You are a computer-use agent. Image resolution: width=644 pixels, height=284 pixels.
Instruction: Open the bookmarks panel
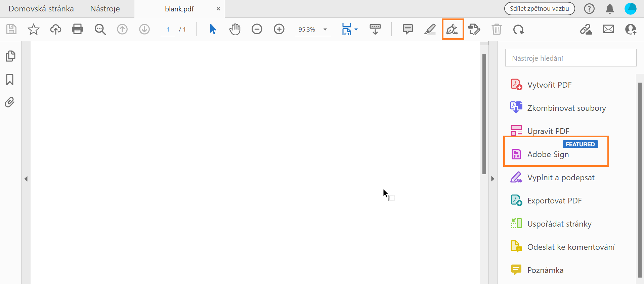(x=10, y=80)
